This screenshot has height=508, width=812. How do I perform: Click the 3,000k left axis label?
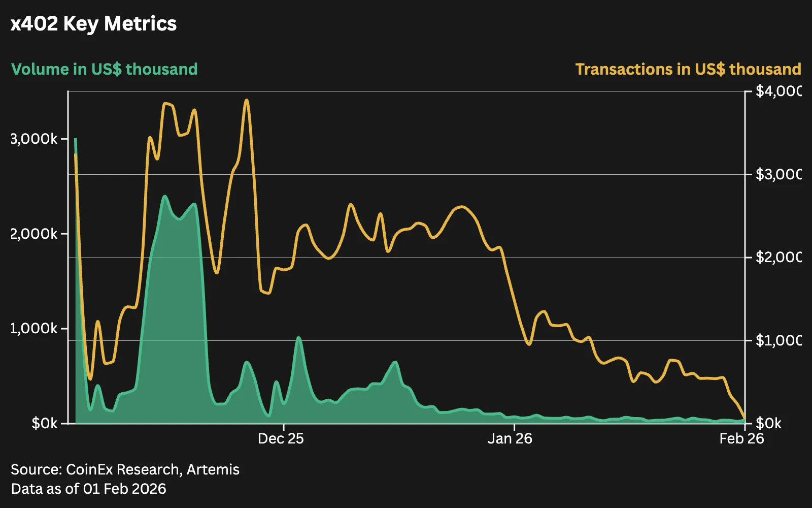(x=34, y=139)
